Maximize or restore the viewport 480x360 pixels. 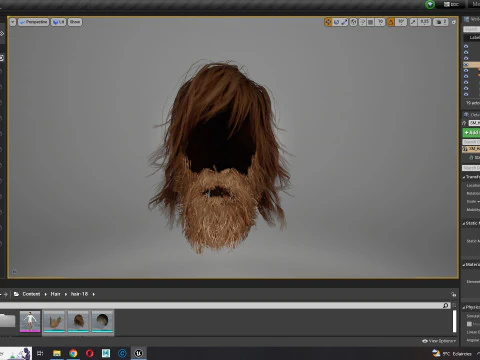click(454, 22)
